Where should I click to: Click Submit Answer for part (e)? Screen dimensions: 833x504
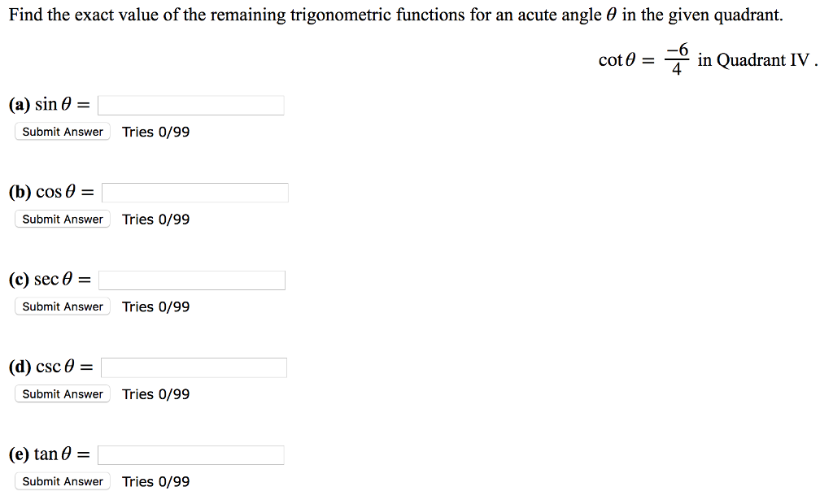(62, 481)
